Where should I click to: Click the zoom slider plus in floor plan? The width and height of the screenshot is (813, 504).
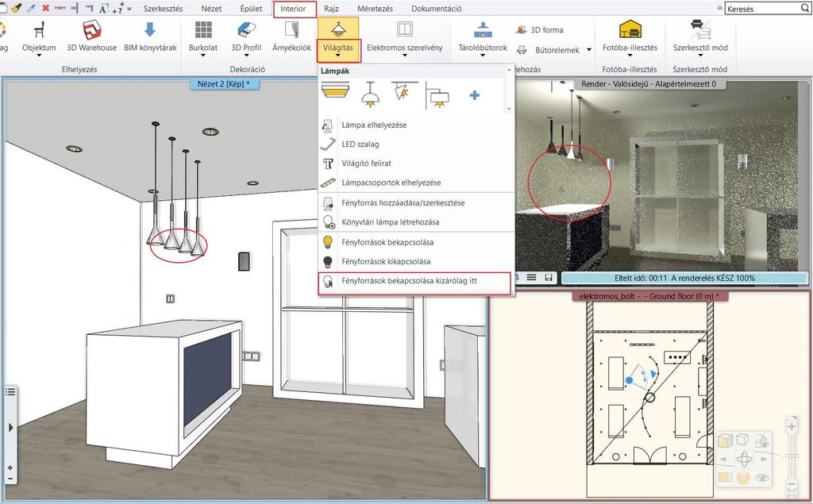coord(792,427)
